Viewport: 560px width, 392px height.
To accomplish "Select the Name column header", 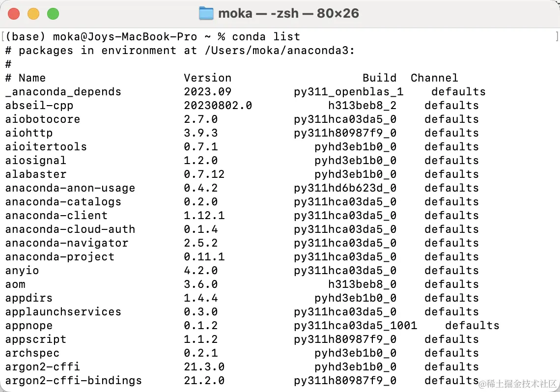I will click(32, 78).
